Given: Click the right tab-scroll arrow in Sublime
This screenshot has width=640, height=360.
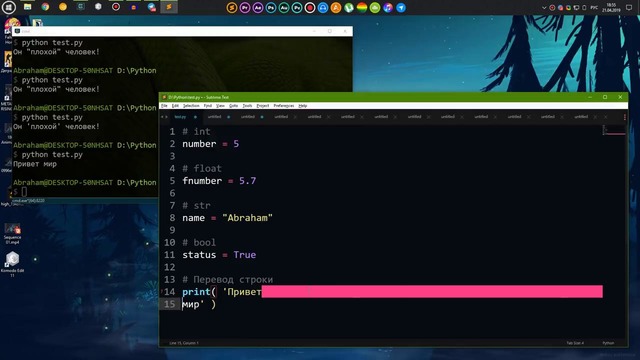Looking at the screenshot, I should pyautogui.click(x=166, y=117).
